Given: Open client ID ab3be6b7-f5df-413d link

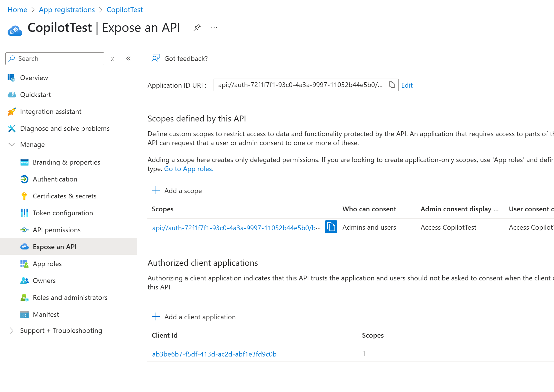Looking at the screenshot, I should click(214, 354).
